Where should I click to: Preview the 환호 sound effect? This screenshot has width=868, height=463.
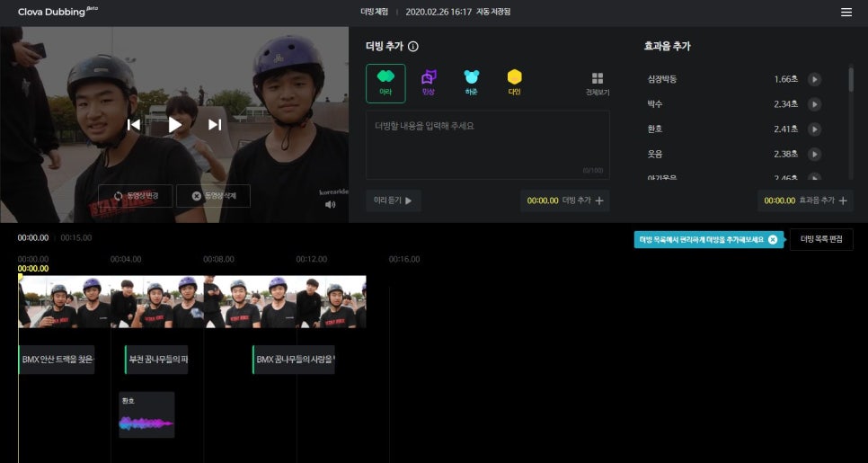[814, 129]
